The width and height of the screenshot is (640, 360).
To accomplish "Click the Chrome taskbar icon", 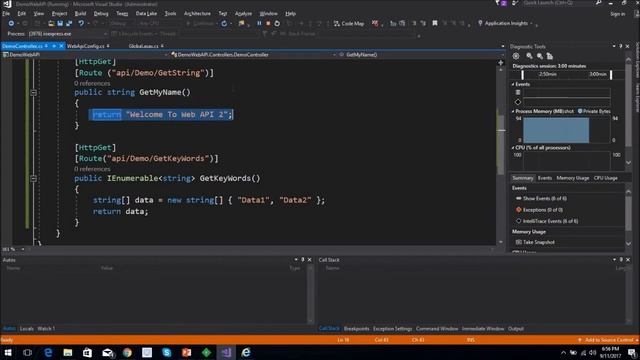I will point(127,352).
